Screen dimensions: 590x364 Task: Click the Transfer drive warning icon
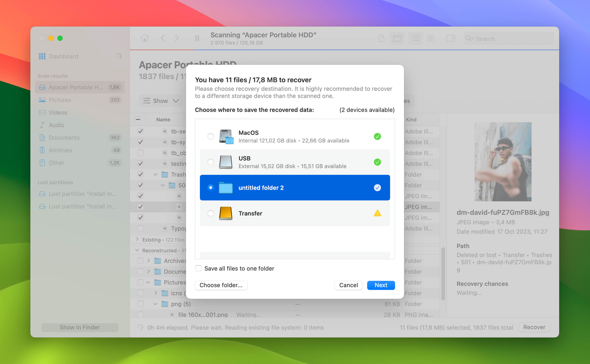(377, 213)
